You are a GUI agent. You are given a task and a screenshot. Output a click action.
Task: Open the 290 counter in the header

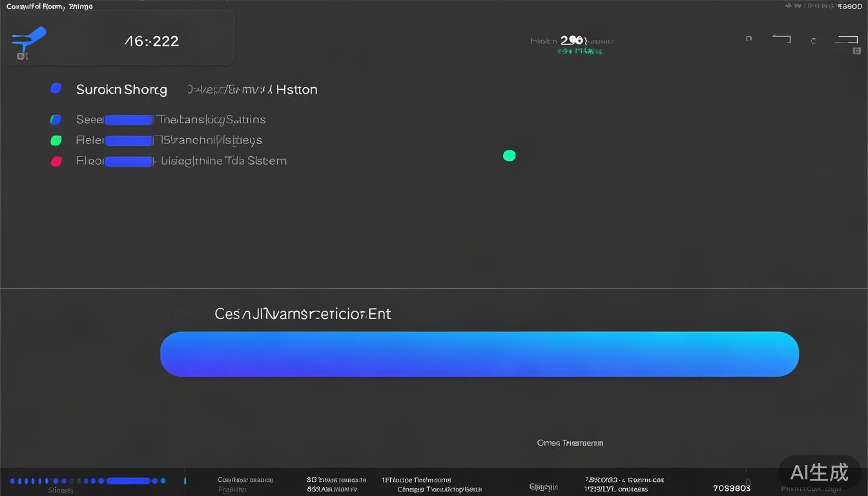coord(572,41)
